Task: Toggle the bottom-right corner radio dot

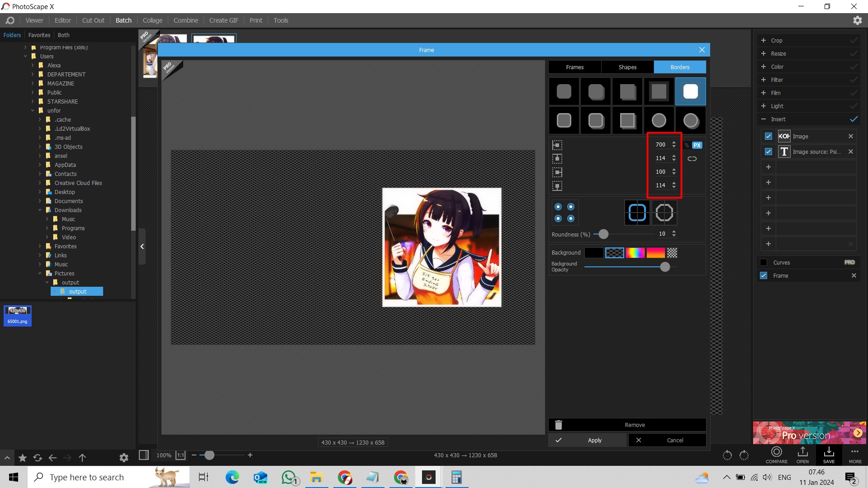Action: (x=571, y=218)
